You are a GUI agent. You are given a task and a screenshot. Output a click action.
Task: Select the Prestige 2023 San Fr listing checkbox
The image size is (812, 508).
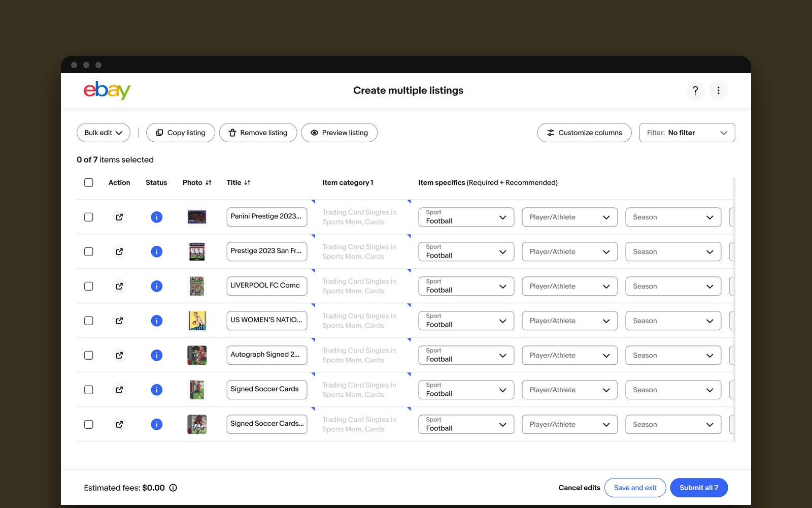(x=89, y=251)
